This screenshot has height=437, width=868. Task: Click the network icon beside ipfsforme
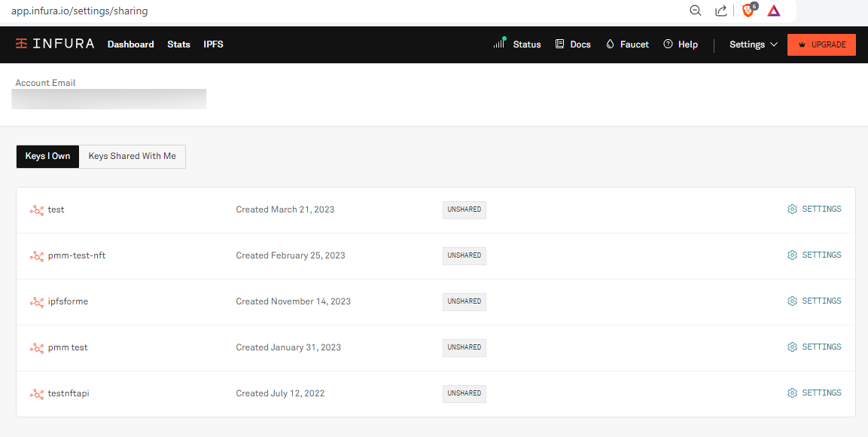point(36,301)
